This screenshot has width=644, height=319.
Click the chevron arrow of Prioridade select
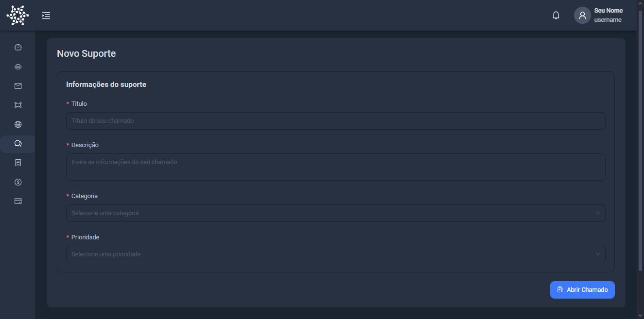pos(598,254)
